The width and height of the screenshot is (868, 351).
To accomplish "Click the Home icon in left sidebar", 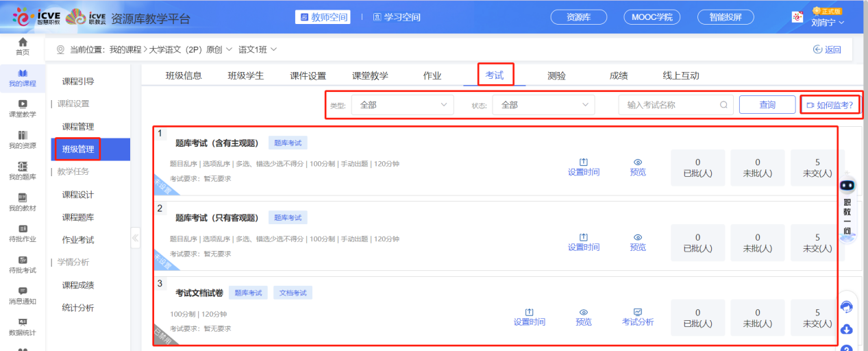I will point(23,43).
